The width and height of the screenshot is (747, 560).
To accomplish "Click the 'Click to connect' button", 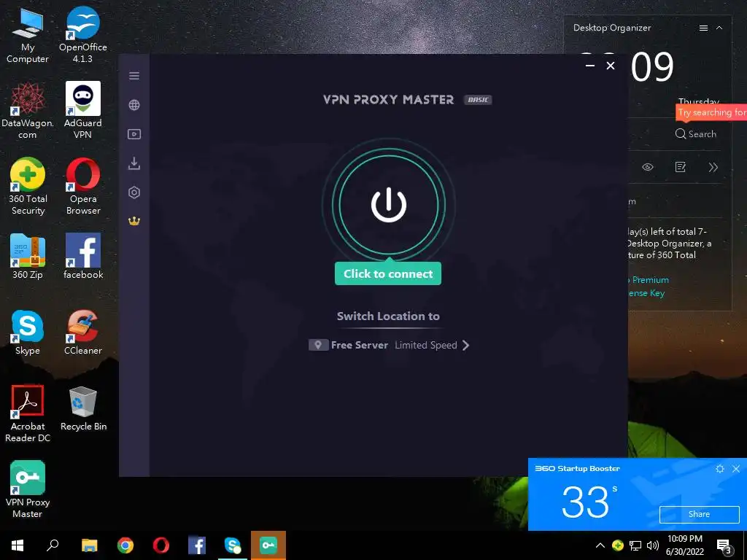I will click(388, 274).
